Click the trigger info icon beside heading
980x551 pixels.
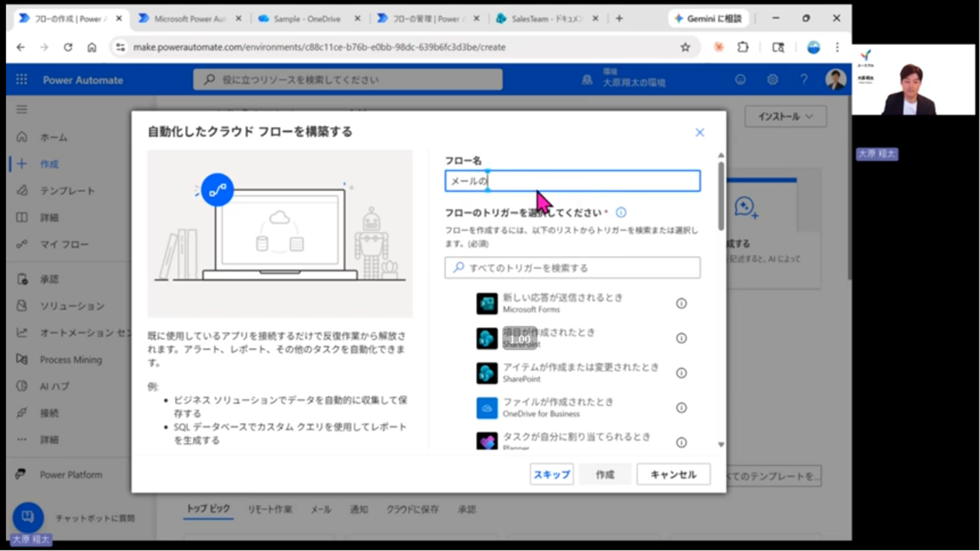[621, 212]
